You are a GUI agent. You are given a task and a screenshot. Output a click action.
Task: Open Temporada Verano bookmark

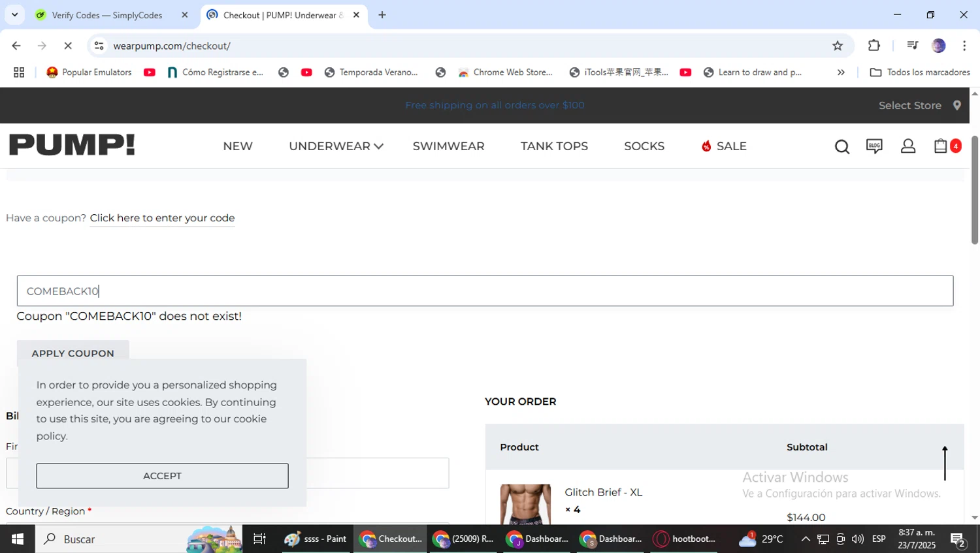pos(371,72)
